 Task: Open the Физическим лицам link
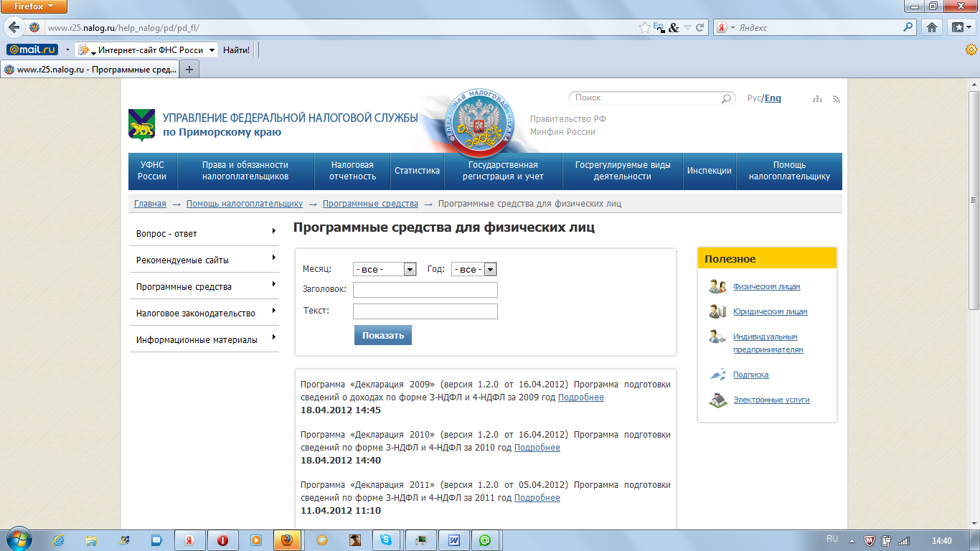[766, 287]
